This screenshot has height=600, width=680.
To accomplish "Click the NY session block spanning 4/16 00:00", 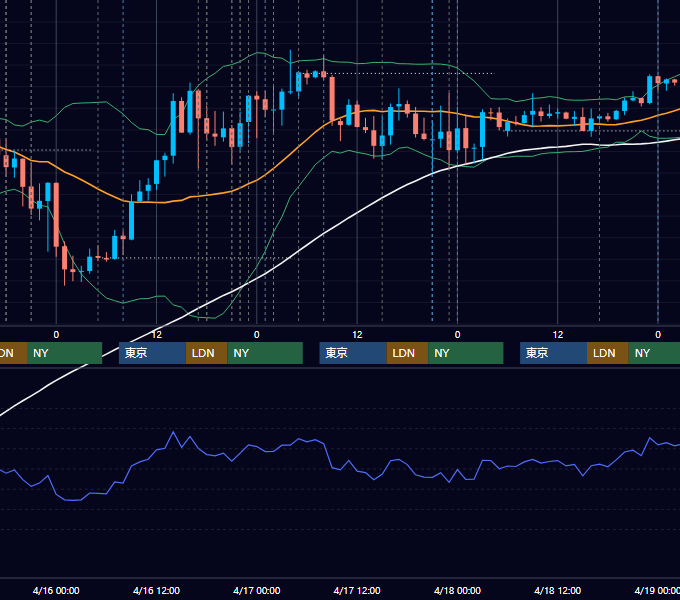I will click(64, 353).
